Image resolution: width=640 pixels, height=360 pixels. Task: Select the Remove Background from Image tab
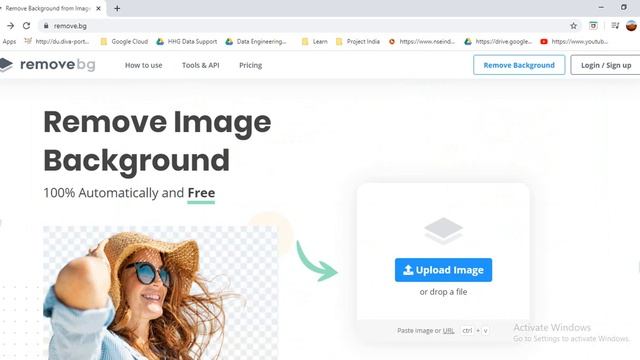(x=47, y=8)
